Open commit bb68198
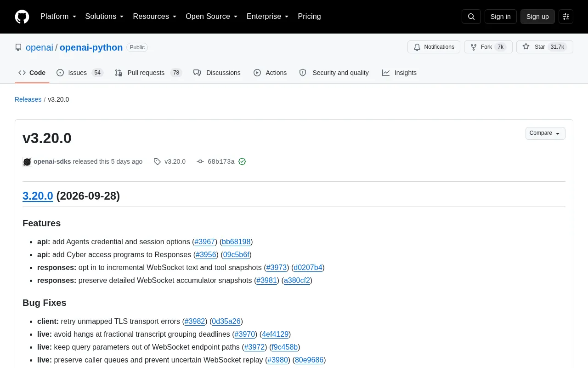This screenshot has width=588, height=368. [x=236, y=241]
